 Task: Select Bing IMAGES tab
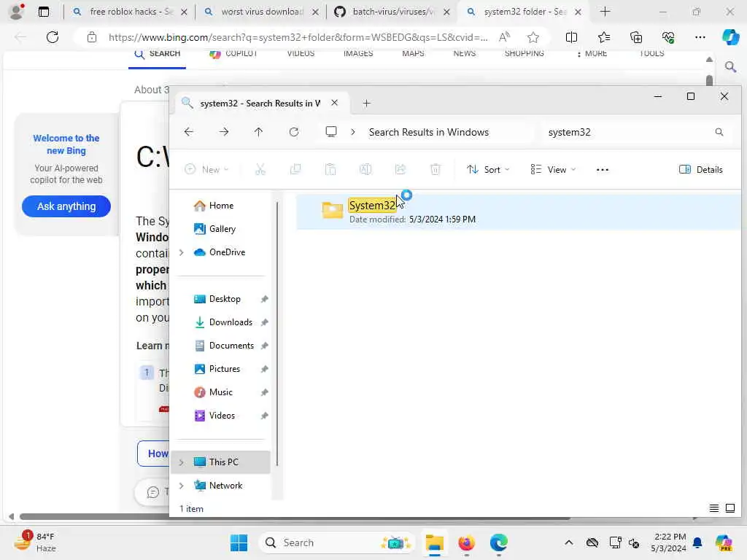(x=358, y=54)
